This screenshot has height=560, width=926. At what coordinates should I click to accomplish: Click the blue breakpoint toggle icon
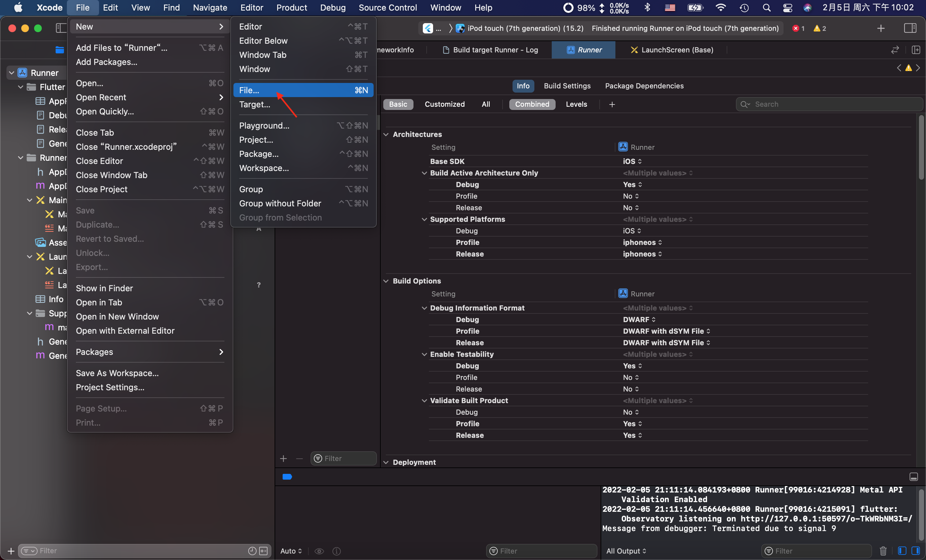pyautogui.click(x=287, y=476)
